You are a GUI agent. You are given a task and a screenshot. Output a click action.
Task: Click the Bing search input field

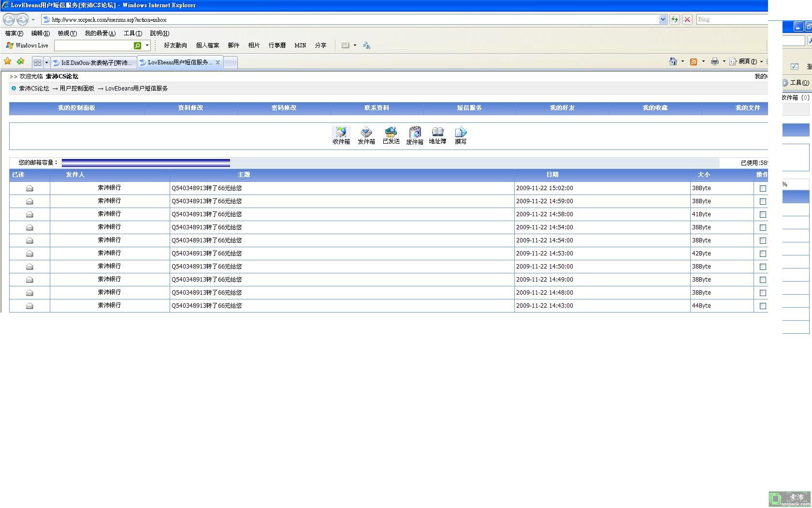pyautogui.click(x=731, y=19)
